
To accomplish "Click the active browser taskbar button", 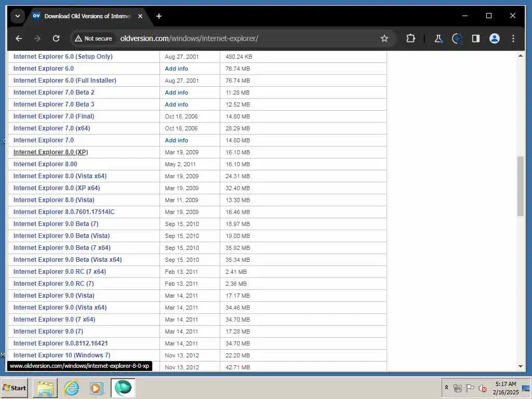I will click(x=123, y=388).
